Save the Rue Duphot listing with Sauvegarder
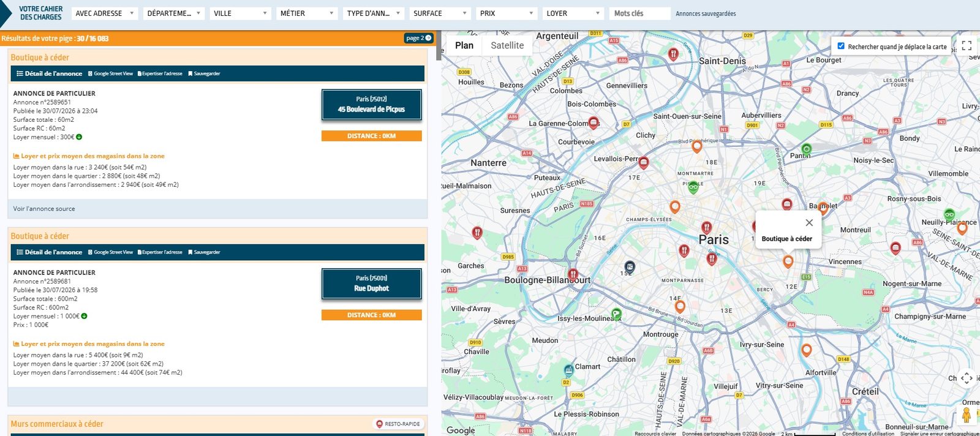Image resolution: width=980 pixels, height=436 pixels. [x=204, y=252]
